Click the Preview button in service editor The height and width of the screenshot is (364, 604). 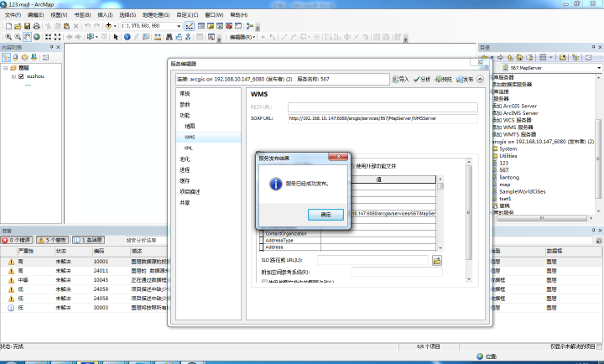pos(444,79)
